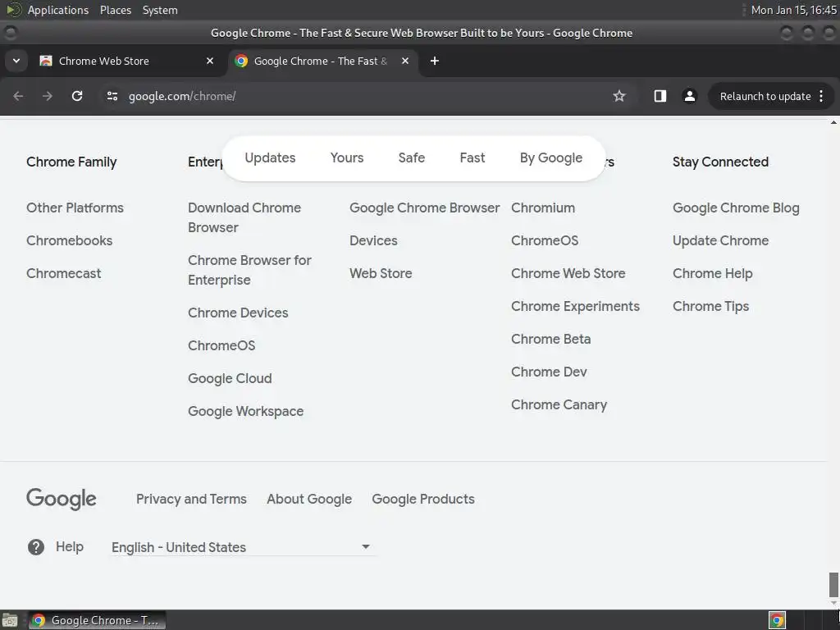Image resolution: width=840 pixels, height=630 pixels.
Task: Open the Google Workspace link
Action: click(x=245, y=411)
